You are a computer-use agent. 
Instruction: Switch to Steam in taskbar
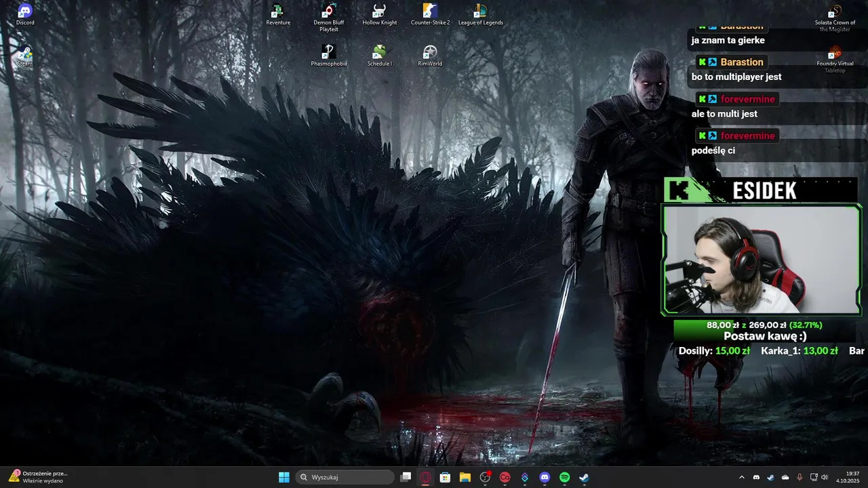(584, 477)
